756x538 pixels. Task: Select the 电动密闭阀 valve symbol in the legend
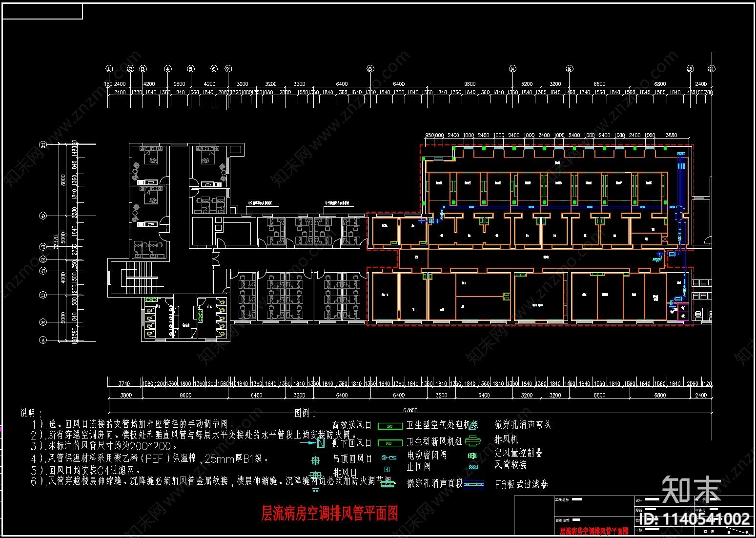(389, 458)
